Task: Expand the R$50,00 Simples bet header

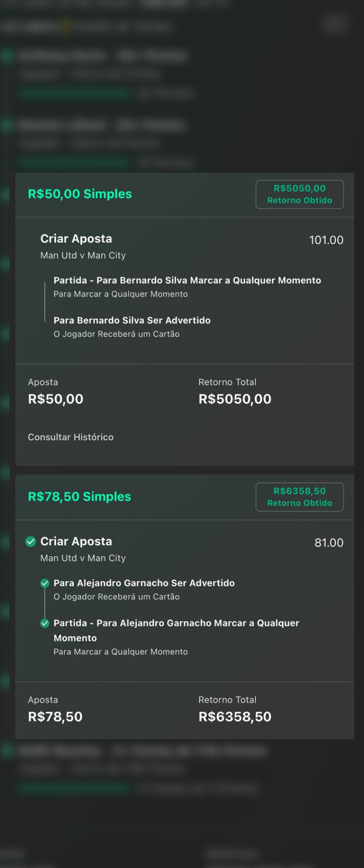Action: (80, 194)
